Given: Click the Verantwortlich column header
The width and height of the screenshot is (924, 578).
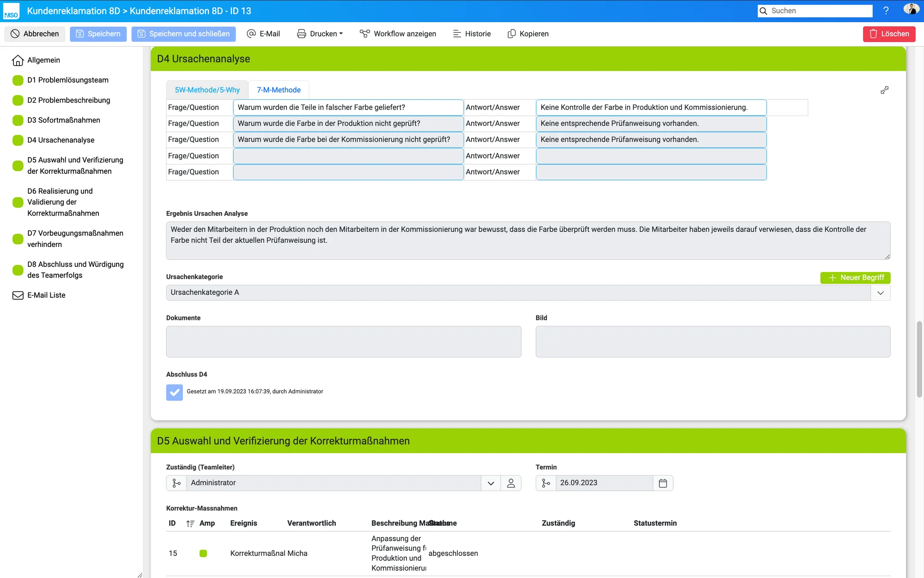Looking at the screenshot, I should 311,523.
